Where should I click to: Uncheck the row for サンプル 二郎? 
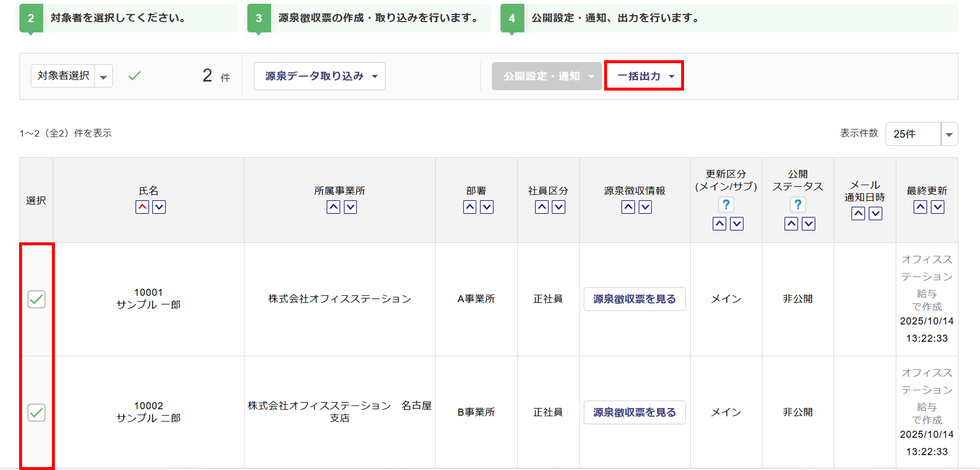point(37,413)
